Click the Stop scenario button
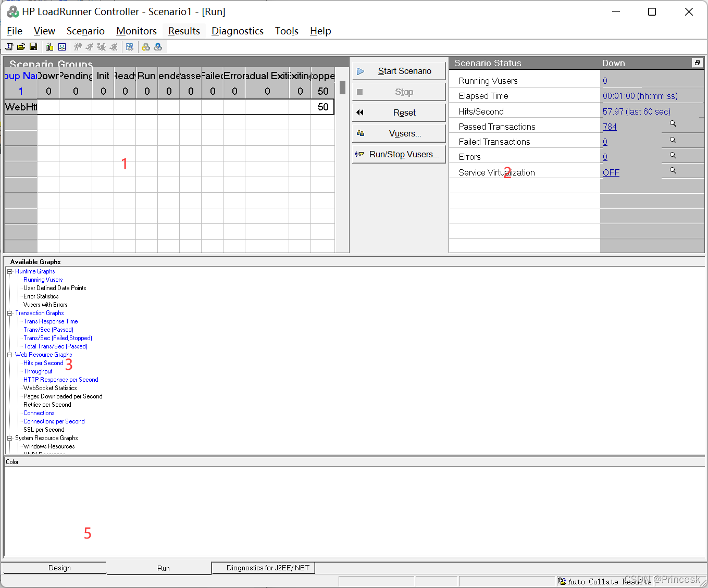Screen dimensions: 708x588 399,92
